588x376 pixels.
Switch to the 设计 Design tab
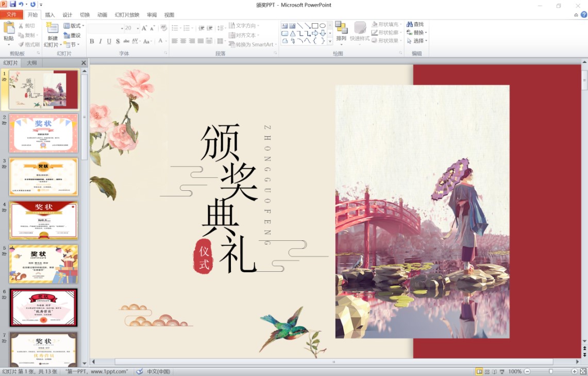coord(67,15)
